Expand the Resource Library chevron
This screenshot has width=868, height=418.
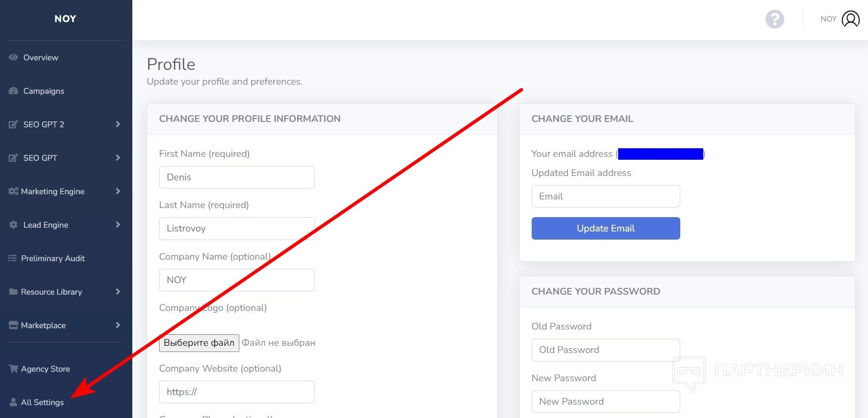click(x=118, y=292)
